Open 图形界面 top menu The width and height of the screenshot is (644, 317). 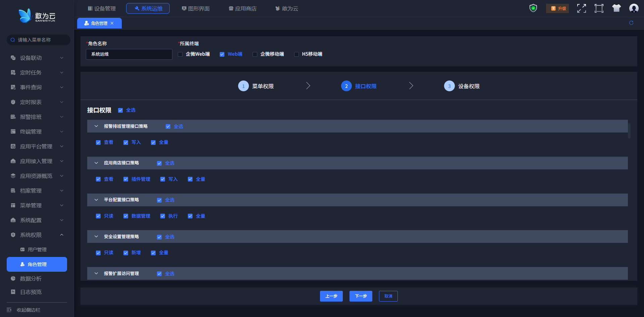(196, 8)
